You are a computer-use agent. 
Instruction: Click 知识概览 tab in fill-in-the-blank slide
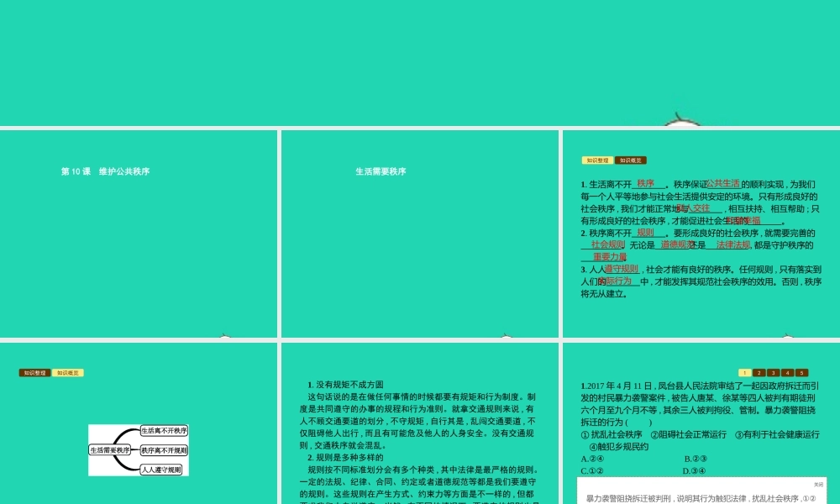631,160
